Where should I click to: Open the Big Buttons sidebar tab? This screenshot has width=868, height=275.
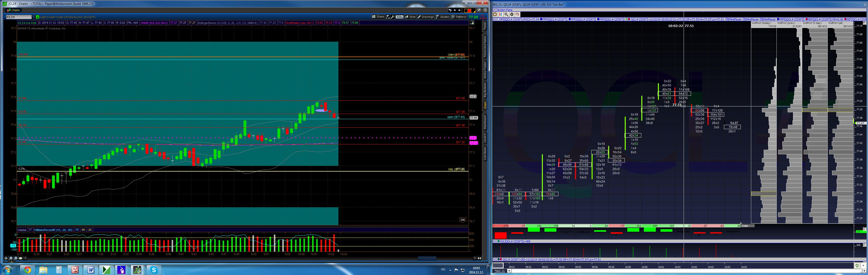click(485, 90)
